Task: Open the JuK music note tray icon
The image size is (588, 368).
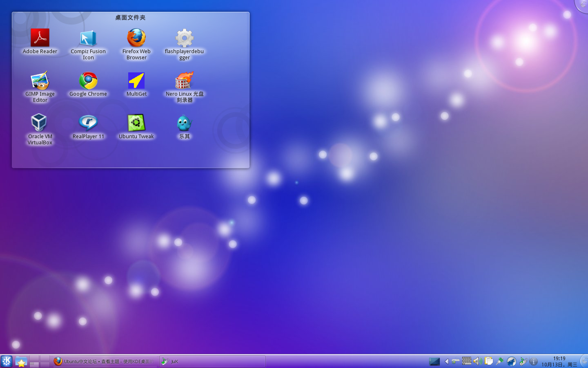Action: [x=523, y=361]
